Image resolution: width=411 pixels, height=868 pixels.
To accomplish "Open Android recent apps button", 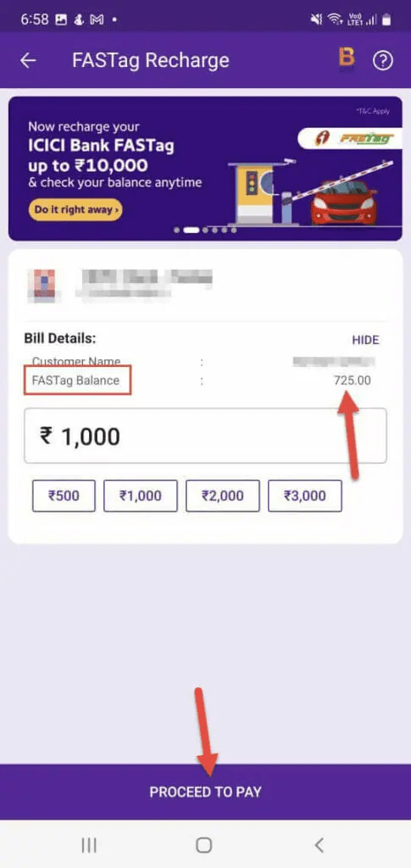I will coord(88,845).
